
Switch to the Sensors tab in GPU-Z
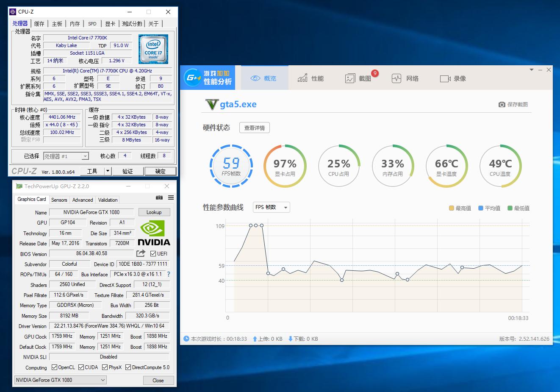pos(59,200)
